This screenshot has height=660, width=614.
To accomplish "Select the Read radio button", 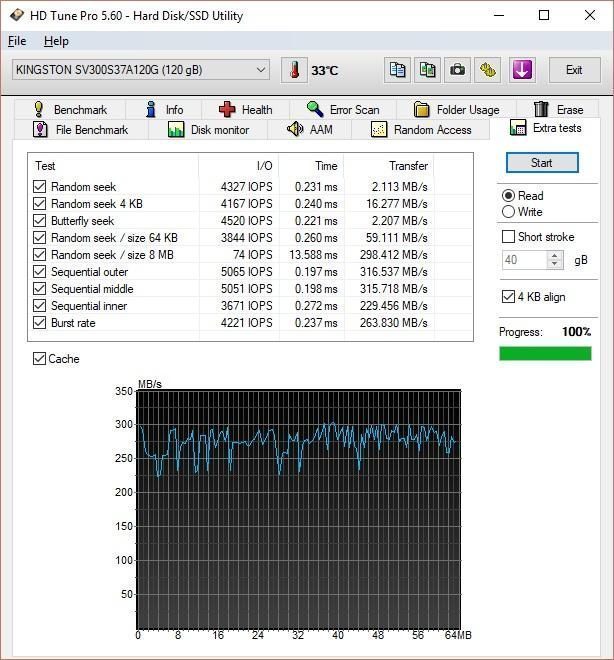I will pos(508,195).
